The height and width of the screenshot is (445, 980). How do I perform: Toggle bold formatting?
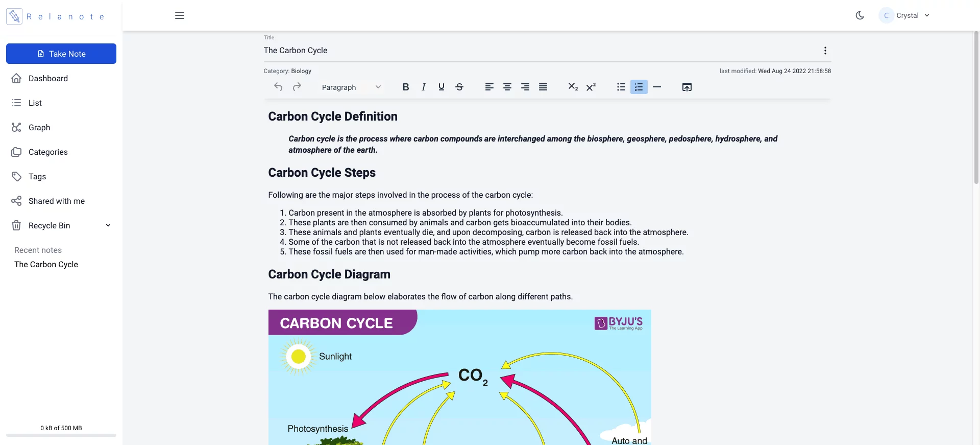coord(406,87)
